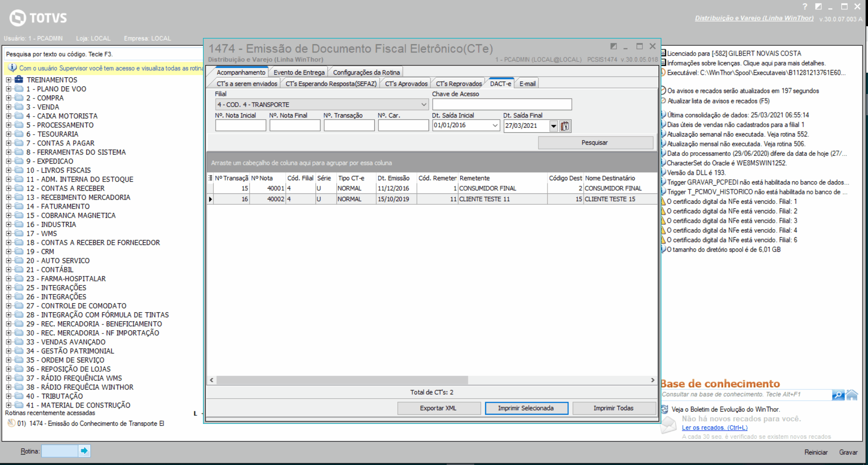The width and height of the screenshot is (868, 465).
Task: Click Atualizar lista de avisos e recados (F5)
Action: (718, 101)
